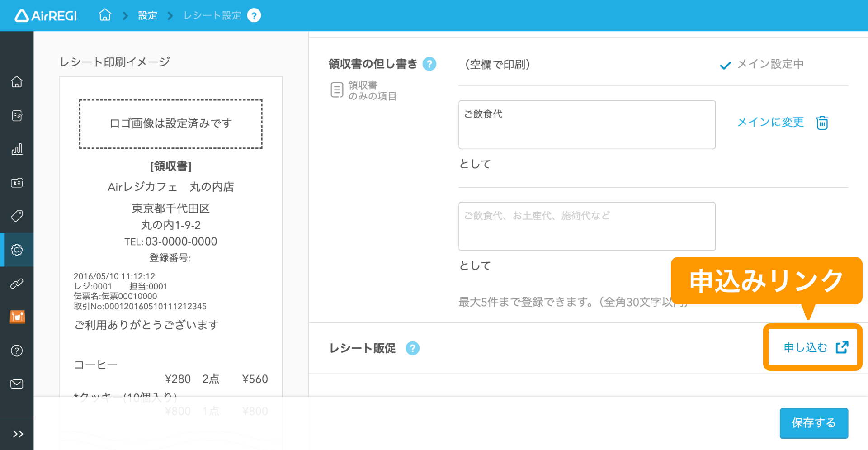Go to home via header house icon
This screenshot has width=868, height=450.
tap(105, 15)
